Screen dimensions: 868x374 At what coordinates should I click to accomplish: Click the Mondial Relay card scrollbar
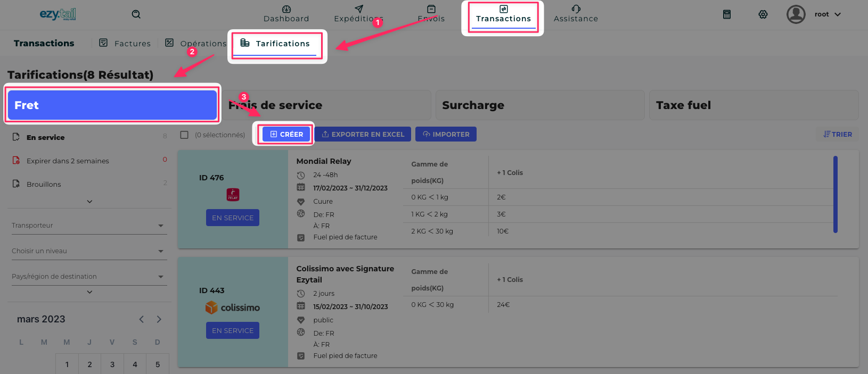coord(836,194)
